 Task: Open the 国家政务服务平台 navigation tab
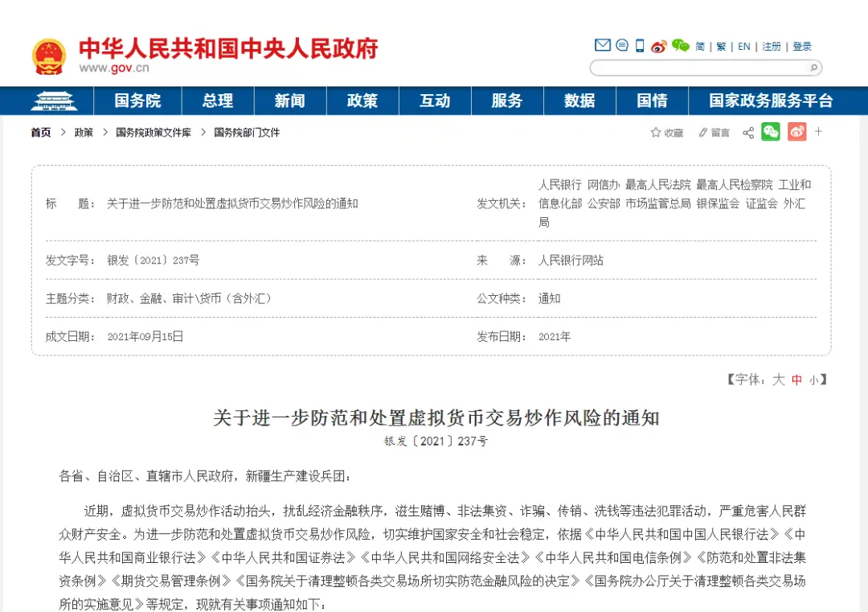[771, 101]
